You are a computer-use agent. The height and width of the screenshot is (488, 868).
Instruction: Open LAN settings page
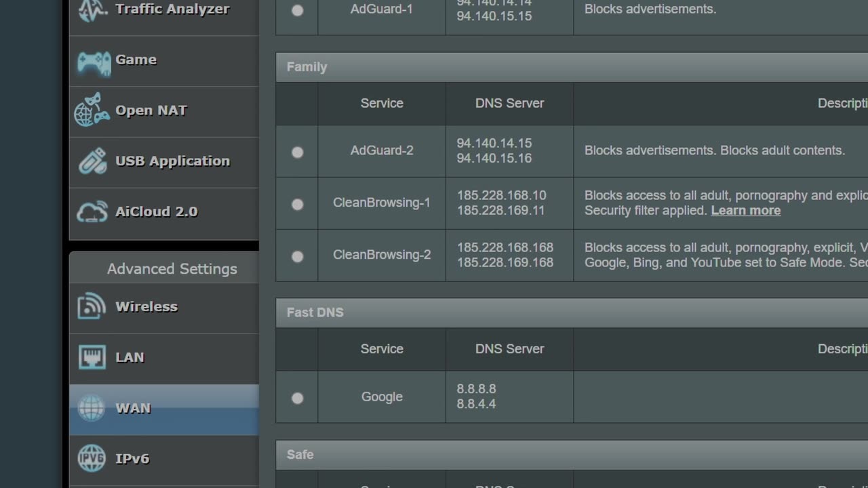[x=163, y=359]
